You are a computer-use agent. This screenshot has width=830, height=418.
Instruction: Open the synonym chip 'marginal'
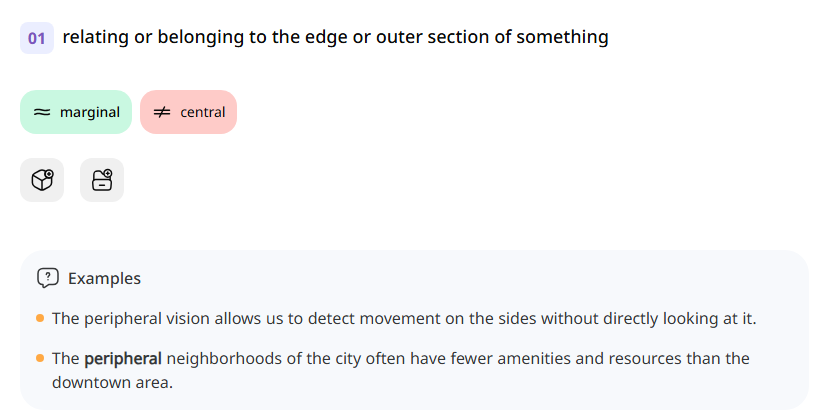click(76, 112)
